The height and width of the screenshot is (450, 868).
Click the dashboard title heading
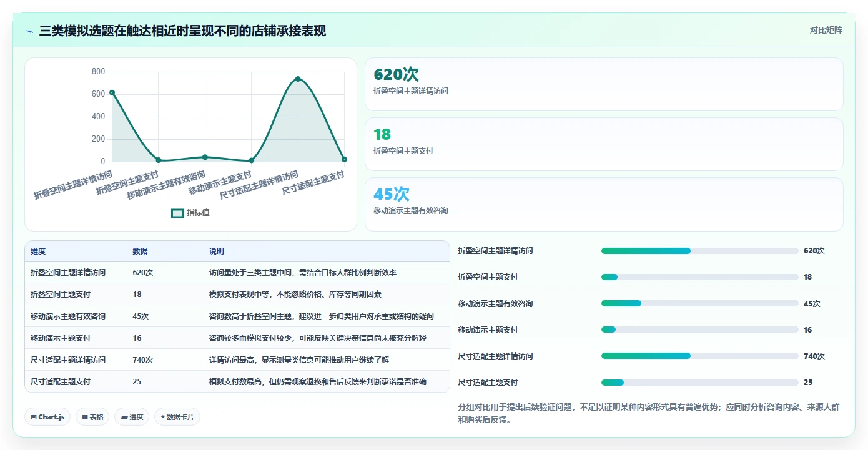coord(182,31)
